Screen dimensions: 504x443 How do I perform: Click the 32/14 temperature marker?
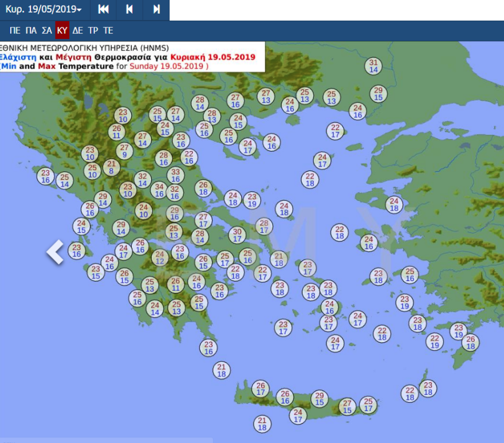tap(143, 180)
